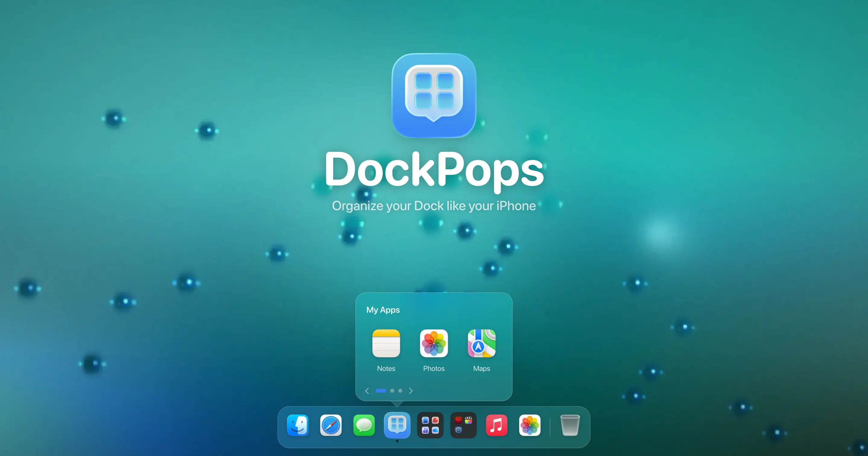Image resolution: width=868 pixels, height=456 pixels.
Task: Launch Notes from My Apps popup
Action: pyautogui.click(x=386, y=343)
